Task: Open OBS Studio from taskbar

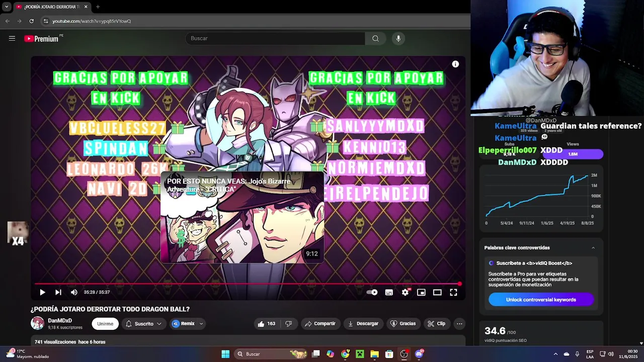Action: click(x=404, y=354)
